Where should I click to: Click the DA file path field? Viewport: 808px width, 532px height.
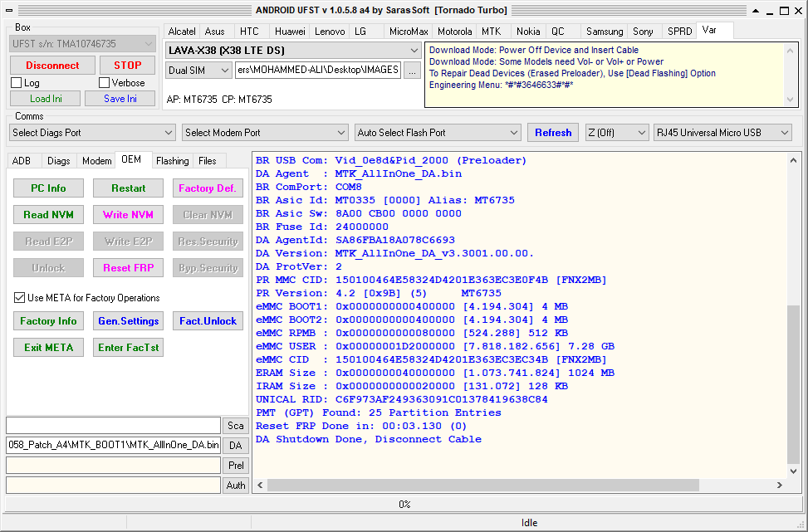114,446
